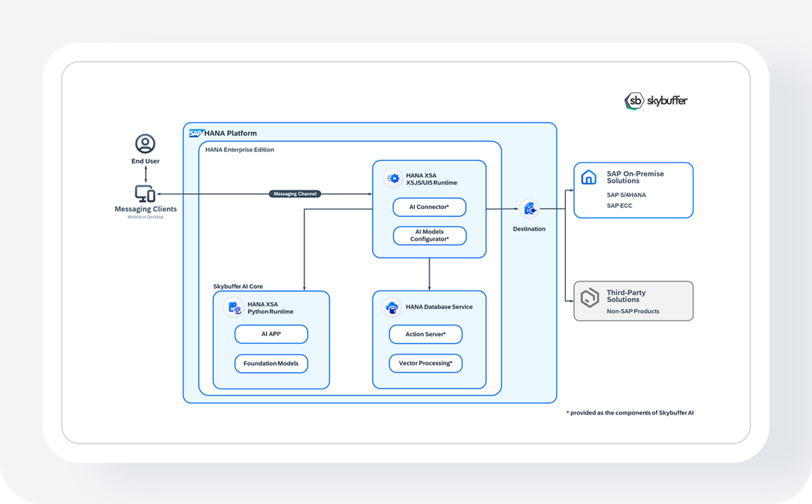Click the Destination connector icon

(x=529, y=209)
